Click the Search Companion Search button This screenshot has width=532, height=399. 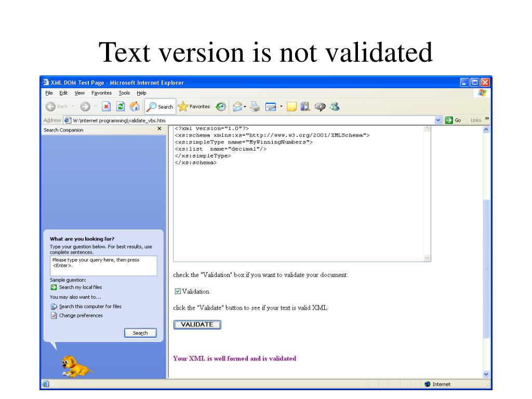[140, 333]
